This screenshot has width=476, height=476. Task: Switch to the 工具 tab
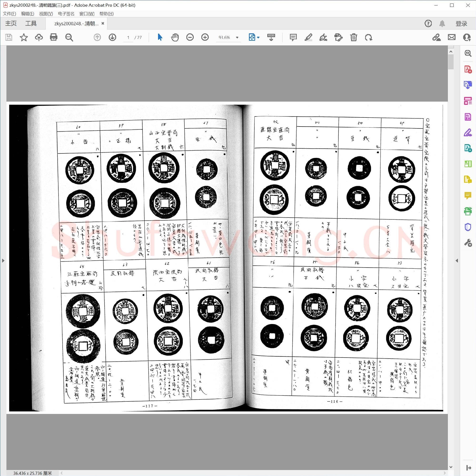[31, 23]
